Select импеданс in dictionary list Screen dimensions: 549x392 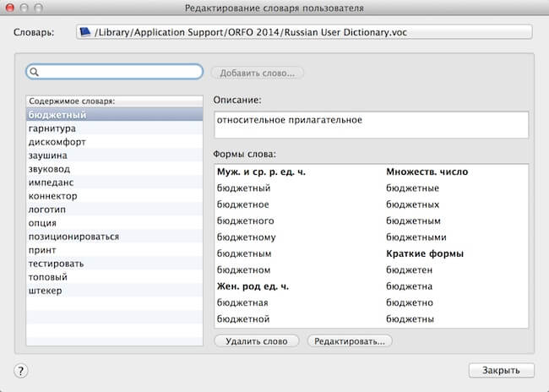115,182
